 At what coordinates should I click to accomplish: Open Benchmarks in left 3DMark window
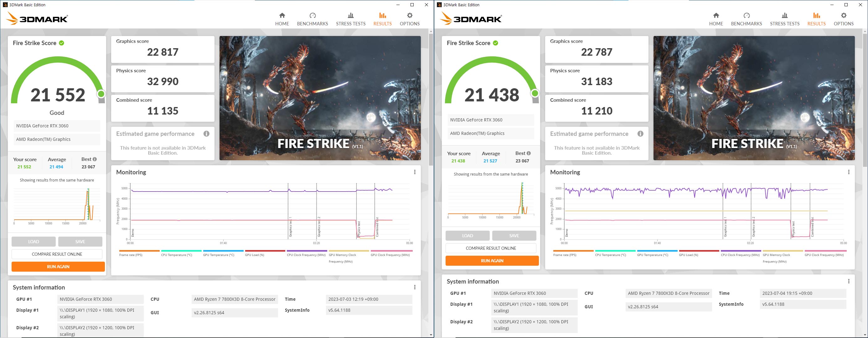pos(313,19)
